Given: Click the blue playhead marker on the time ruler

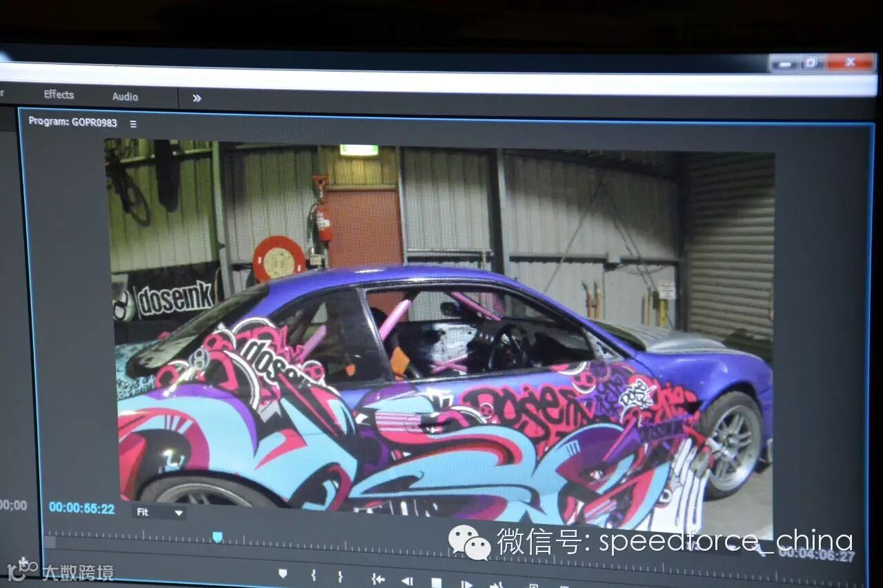Looking at the screenshot, I should click(x=217, y=537).
